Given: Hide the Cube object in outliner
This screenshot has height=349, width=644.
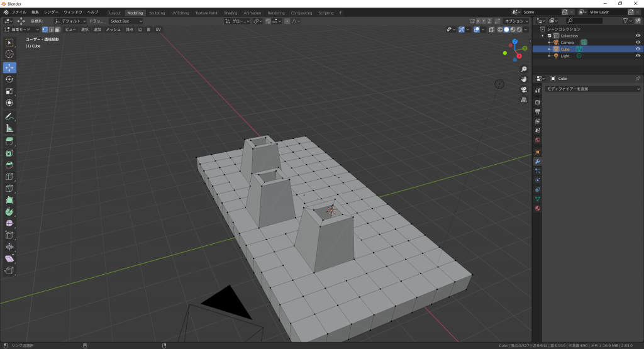Looking at the screenshot, I should pyautogui.click(x=638, y=49).
